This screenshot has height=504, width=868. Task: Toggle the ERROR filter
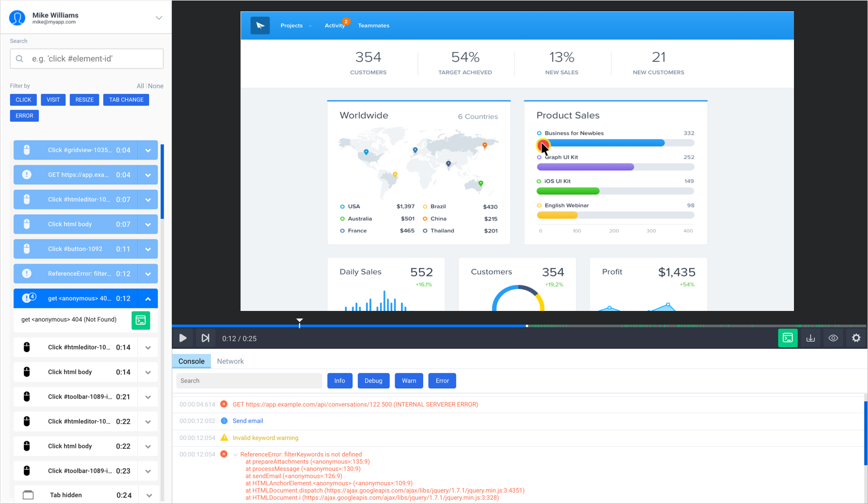coord(24,116)
